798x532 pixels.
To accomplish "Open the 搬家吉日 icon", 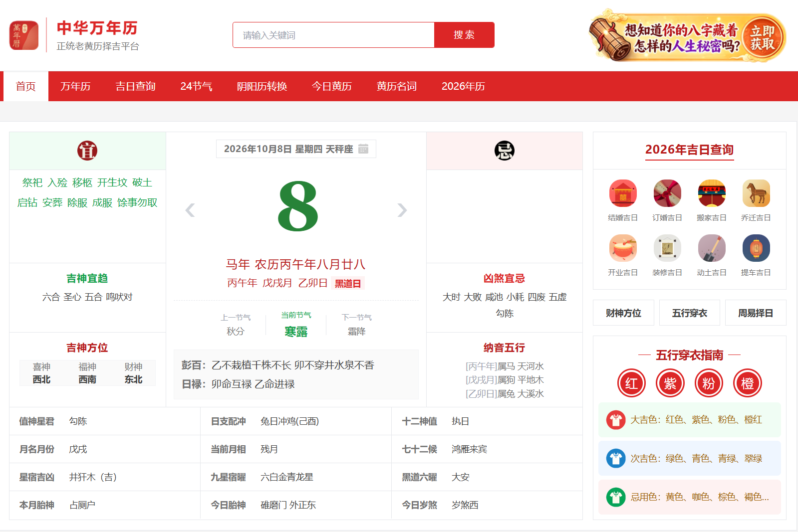I will point(712,193).
